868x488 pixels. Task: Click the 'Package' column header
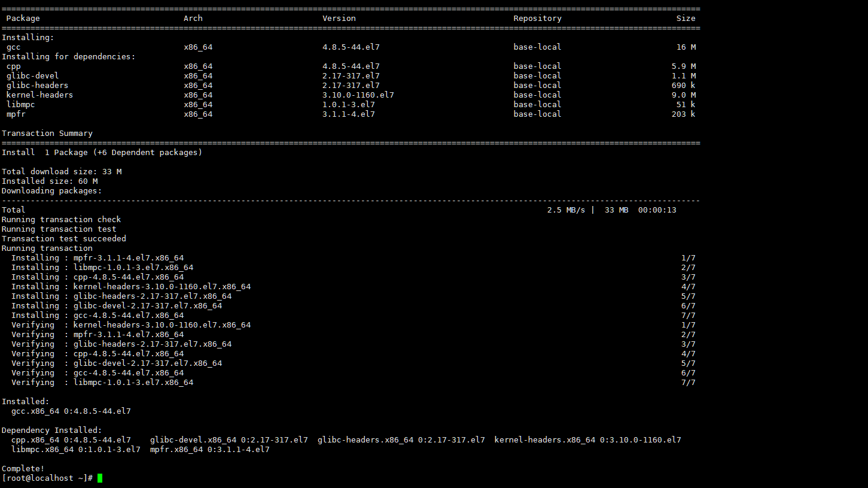coord(23,18)
